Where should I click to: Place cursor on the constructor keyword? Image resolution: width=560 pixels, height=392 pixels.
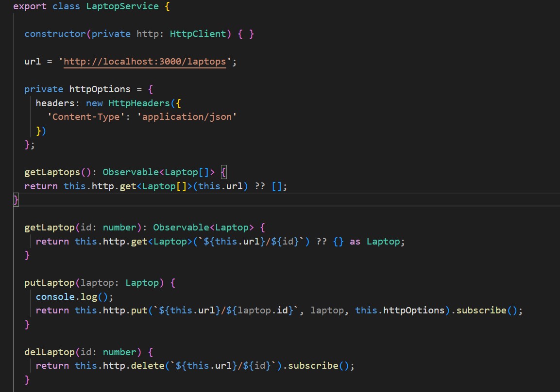point(55,33)
